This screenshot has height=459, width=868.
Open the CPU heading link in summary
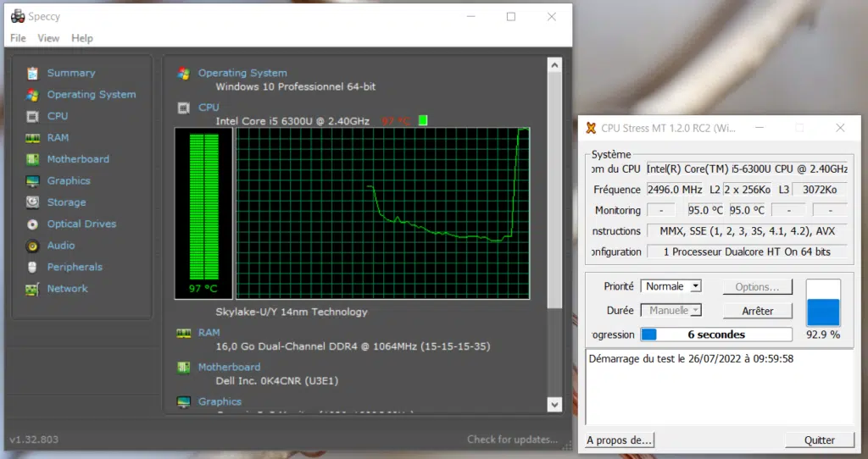pos(209,108)
